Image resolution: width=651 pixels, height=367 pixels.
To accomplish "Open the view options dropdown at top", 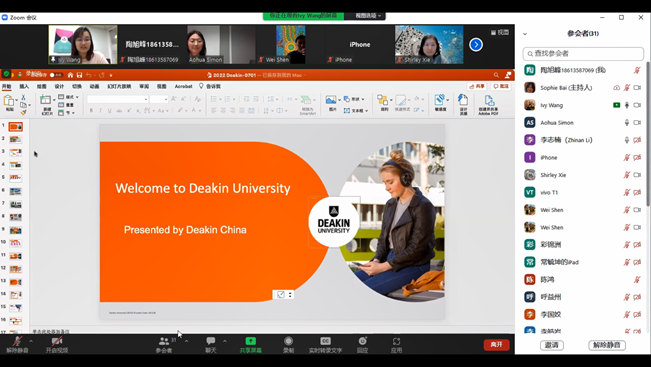I will tap(368, 16).
